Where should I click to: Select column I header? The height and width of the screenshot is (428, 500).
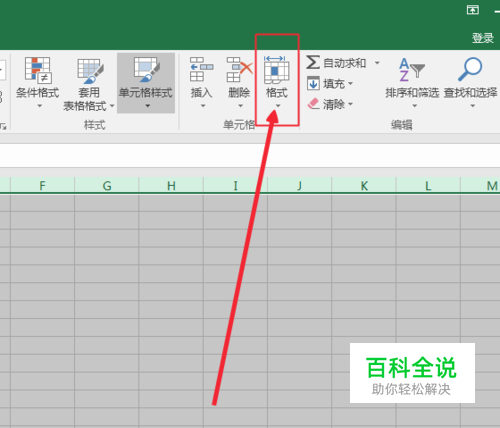coord(235,185)
